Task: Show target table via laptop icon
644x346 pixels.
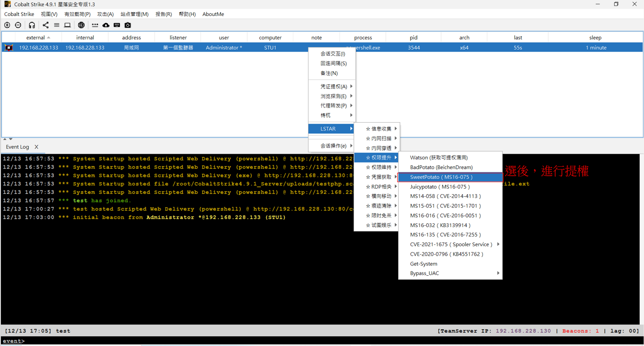Action: (x=67, y=25)
